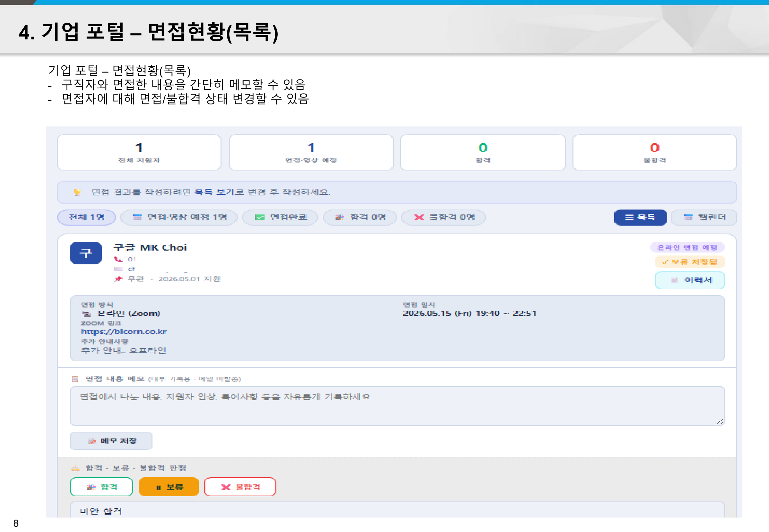Viewport: 769px width, 532px height.
Task: Click the 미안 합격 field at bottom
Action: (397, 510)
